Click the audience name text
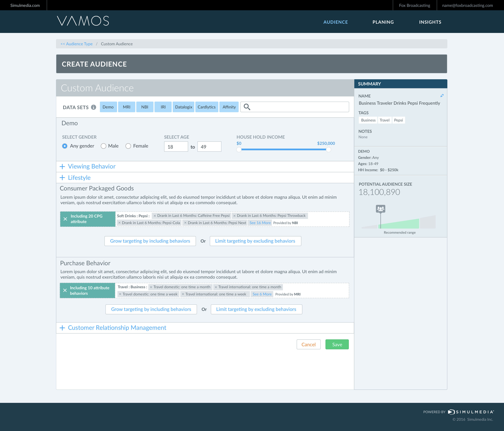This screenshot has height=431, width=504. (x=399, y=103)
